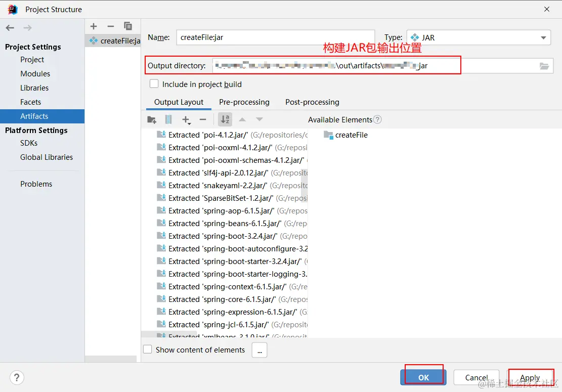This screenshot has width=562, height=392.
Task: Select createFile in Available Elements
Action: pos(345,135)
